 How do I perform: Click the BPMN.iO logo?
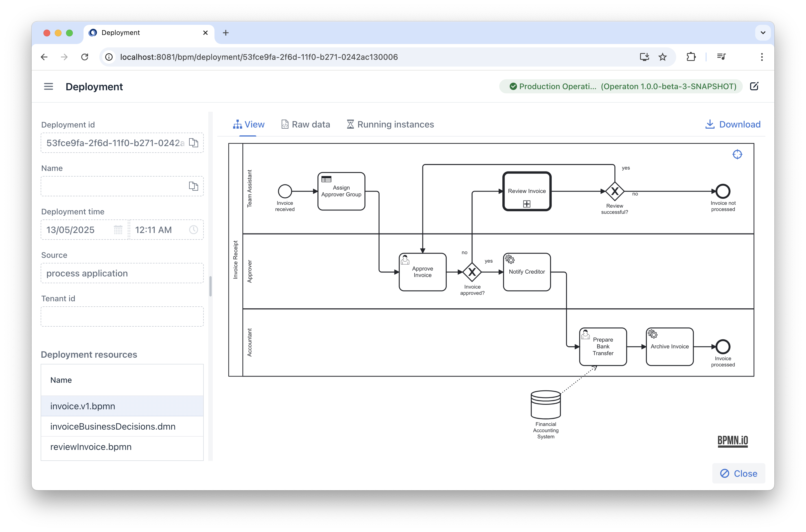[733, 441]
